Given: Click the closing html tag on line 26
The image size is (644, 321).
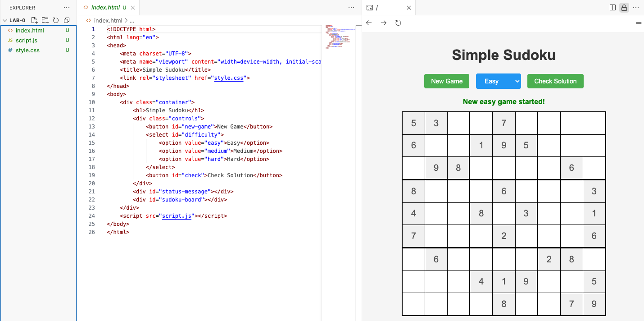Looking at the screenshot, I should point(118,232).
